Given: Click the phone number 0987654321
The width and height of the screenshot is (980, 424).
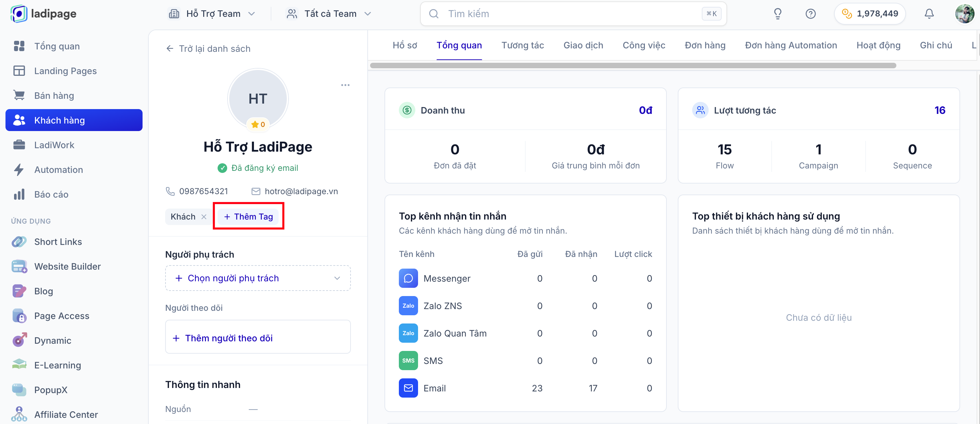Looking at the screenshot, I should click(x=204, y=191).
